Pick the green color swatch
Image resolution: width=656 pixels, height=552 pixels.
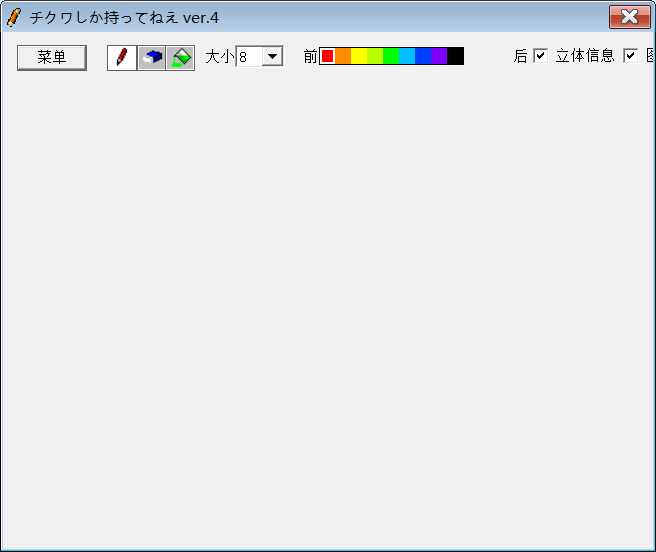pyautogui.click(x=391, y=56)
